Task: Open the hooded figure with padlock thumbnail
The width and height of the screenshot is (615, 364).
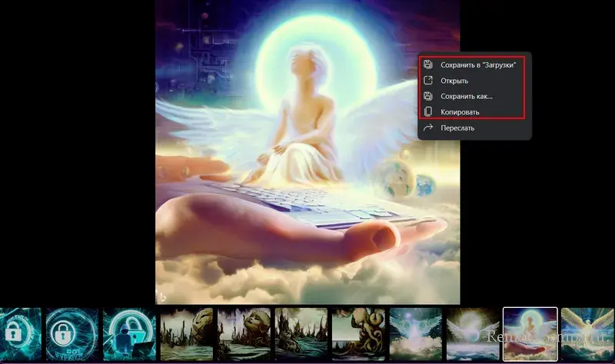Action: 128,334
